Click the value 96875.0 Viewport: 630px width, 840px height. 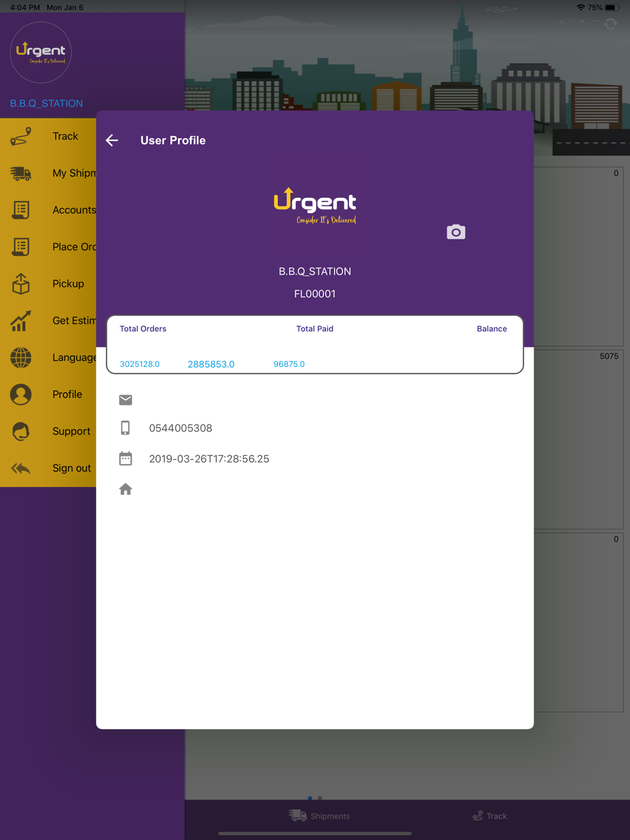[289, 364]
